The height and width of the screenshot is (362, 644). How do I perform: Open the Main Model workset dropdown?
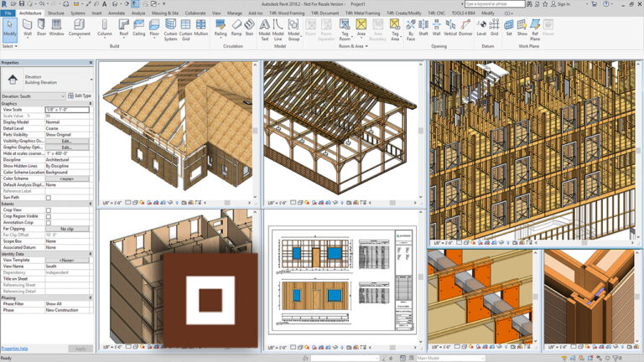450,359
